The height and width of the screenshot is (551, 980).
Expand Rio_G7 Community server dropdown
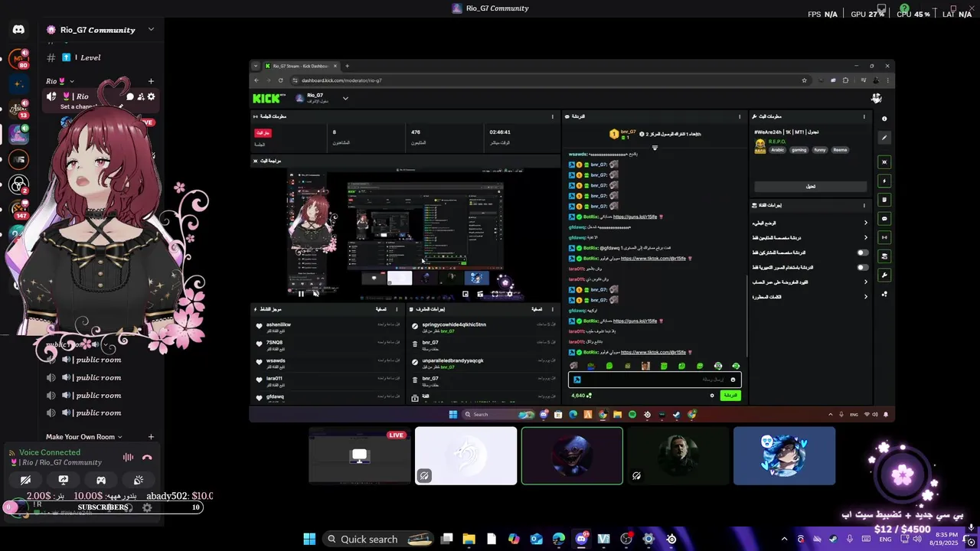[151, 30]
